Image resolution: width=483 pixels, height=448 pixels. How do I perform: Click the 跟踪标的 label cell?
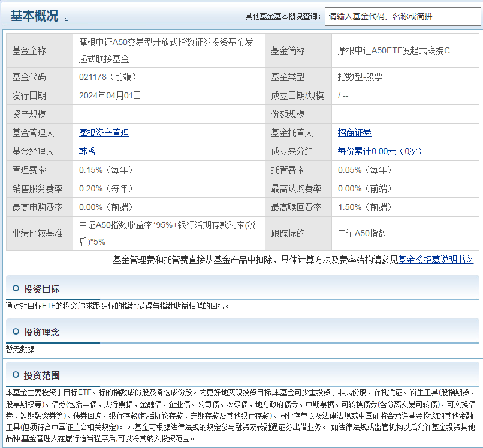pos(298,233)
